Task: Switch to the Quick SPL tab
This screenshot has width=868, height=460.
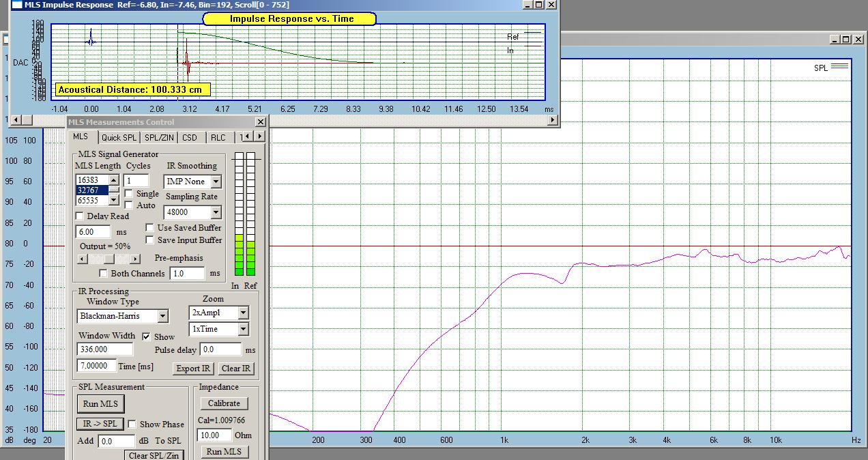Action: [x=119, y=137]
